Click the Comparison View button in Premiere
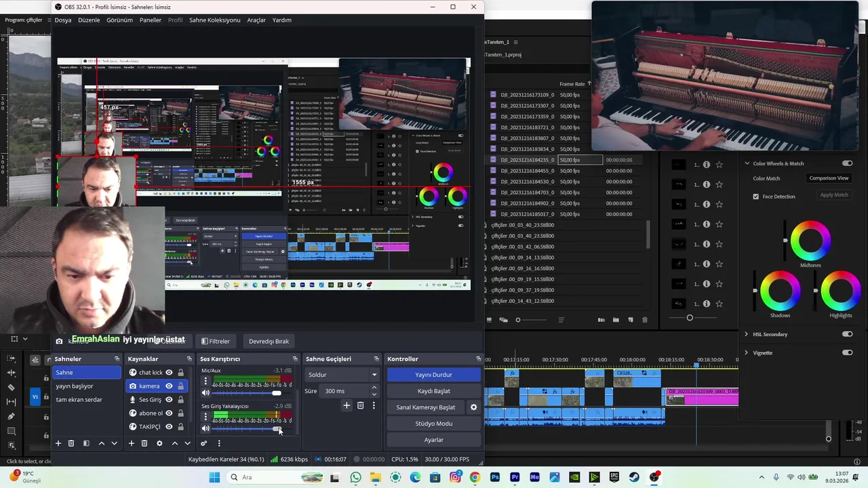Image resolution: width=868 pixels, height=488 pixels. pos(829,178)
